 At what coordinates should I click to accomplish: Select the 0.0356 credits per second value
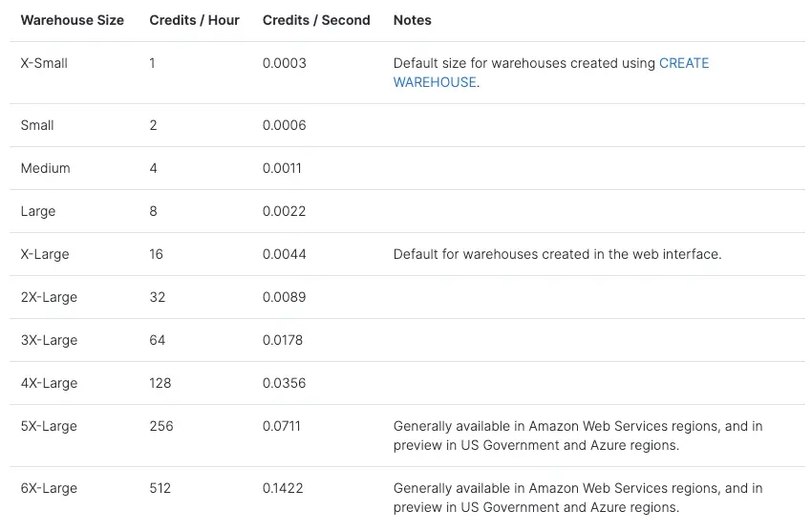pos(285,383)
